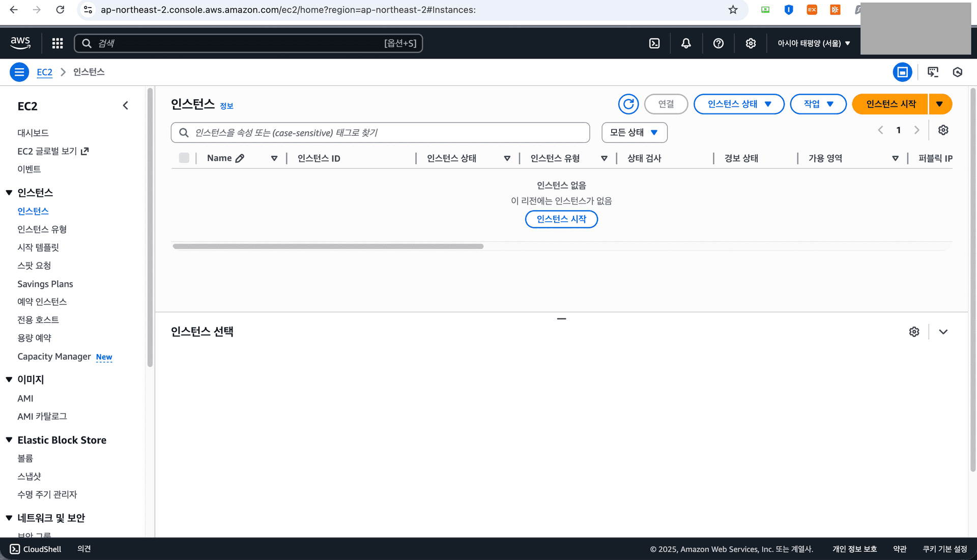The image size is (977, 560).
Task: Edit the Name column using the pencil icon
Action: [241, 158]
